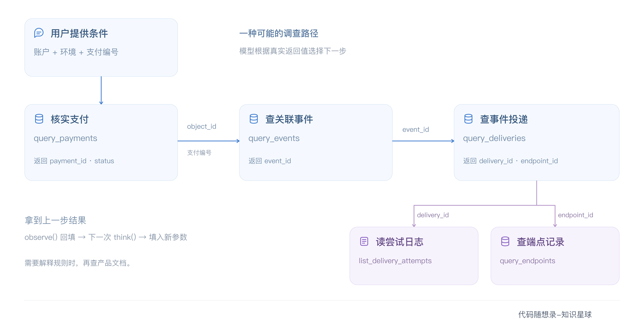Click the text 返回 delivery_id · endpoint_id
This screenshot has height=331, width=644.
click(510, 161)
